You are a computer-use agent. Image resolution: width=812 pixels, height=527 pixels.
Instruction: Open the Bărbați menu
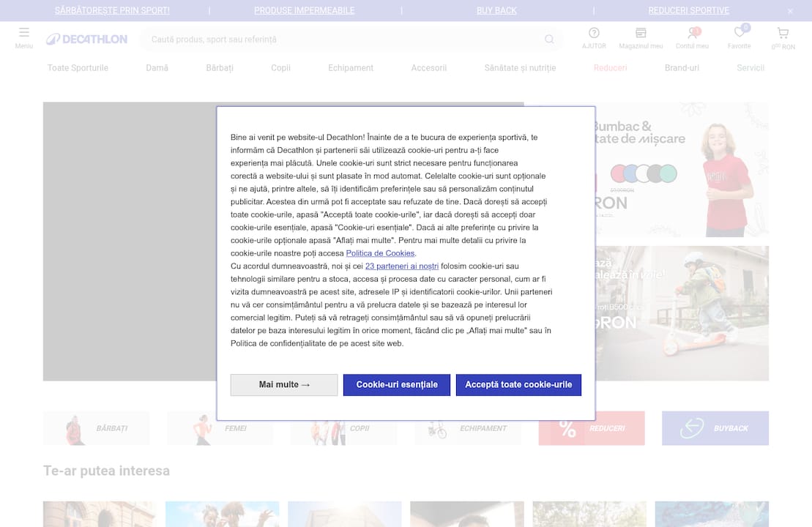[x=220, y=68]
